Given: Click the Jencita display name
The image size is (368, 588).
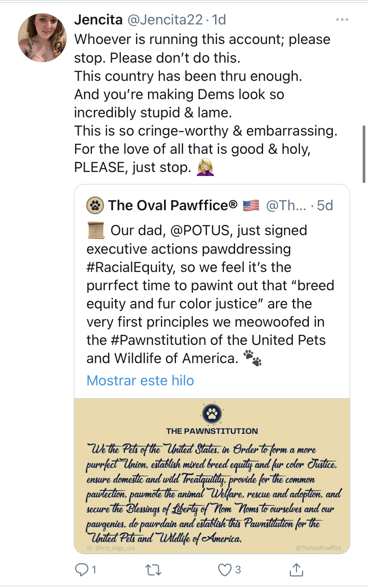Looking at the screenshot, I should point(99,20).
